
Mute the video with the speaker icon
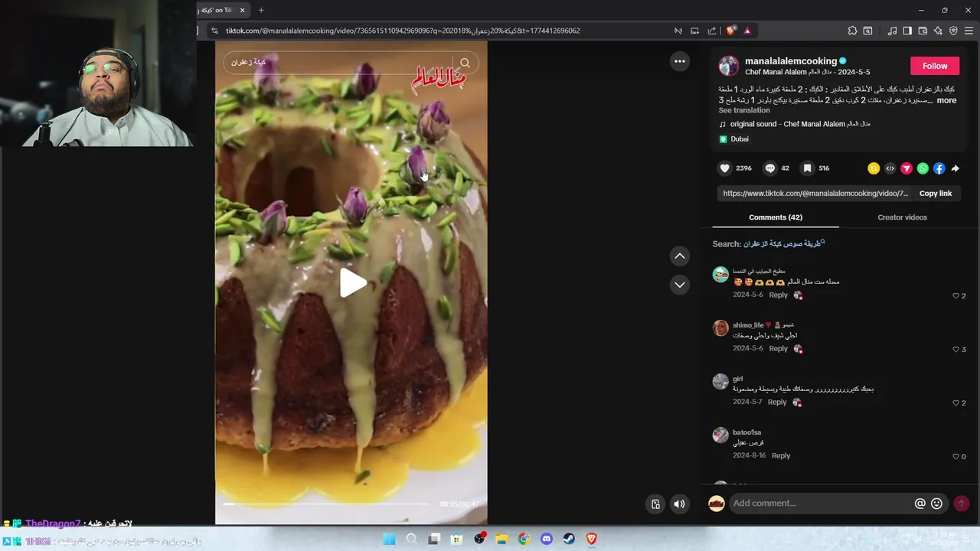pyautogui.click(x=679, y=504)
